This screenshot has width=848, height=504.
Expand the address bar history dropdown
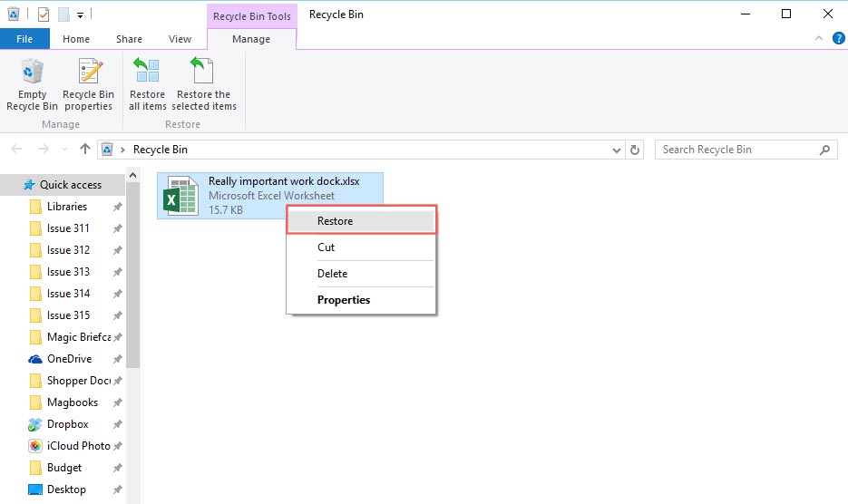point(617,150)
